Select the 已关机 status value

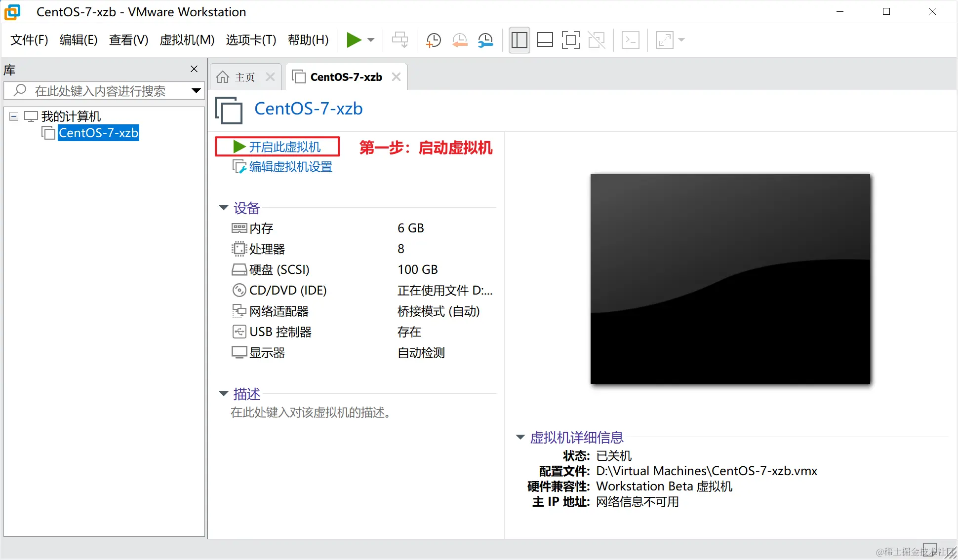click(614, 455)
